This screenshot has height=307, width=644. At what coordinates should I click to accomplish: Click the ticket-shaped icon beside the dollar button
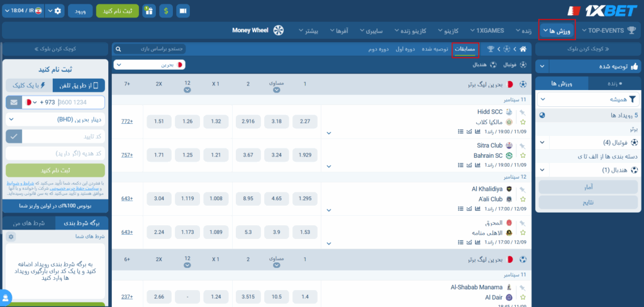[x=183, y=11]
